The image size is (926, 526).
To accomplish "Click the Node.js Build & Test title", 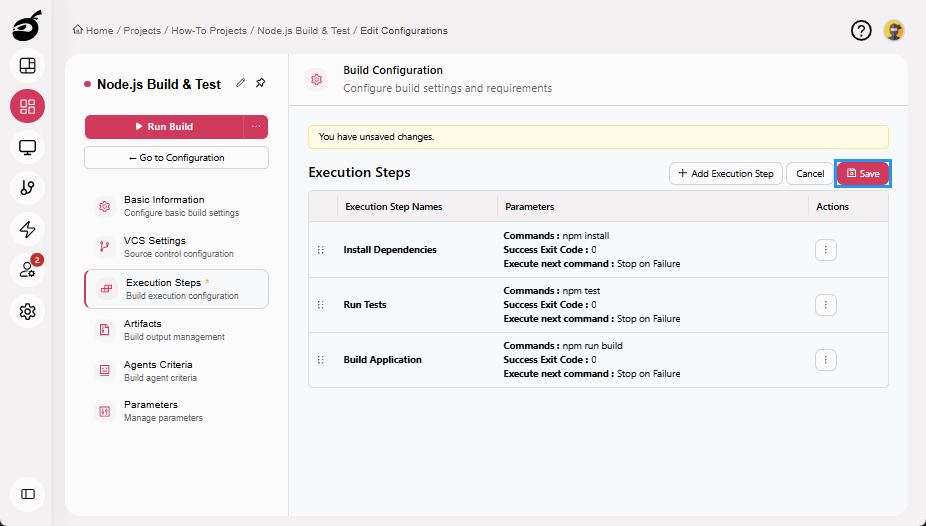I will 159,84.
